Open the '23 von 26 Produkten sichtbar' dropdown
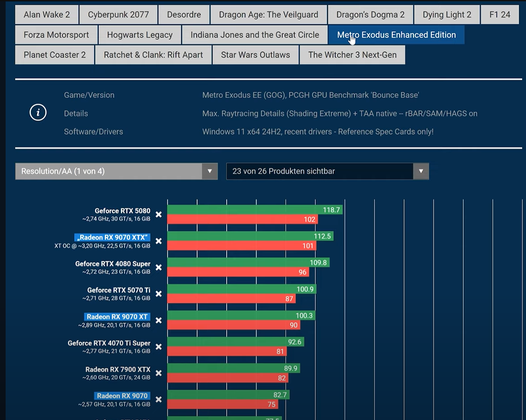 (x=327, y=171)
